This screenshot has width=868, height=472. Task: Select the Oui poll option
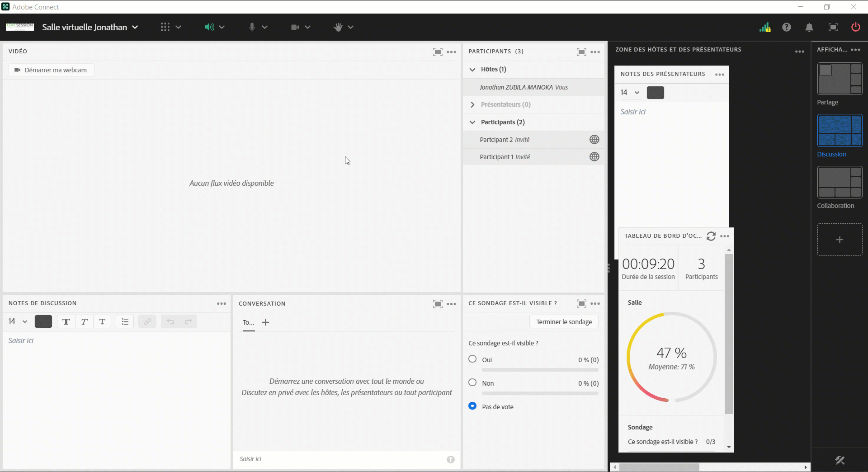coord(472,359)
